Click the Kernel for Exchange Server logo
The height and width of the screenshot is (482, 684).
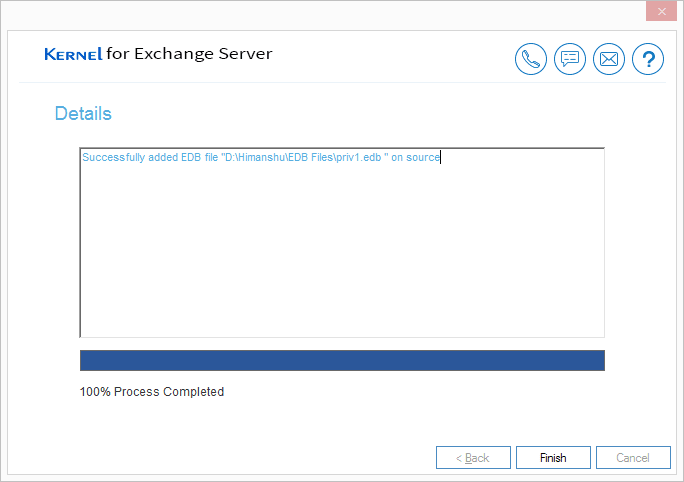click(x=158, y=54)
